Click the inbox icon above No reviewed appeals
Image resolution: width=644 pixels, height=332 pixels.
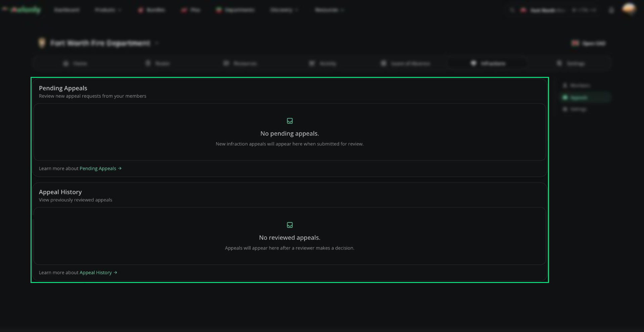290,225
